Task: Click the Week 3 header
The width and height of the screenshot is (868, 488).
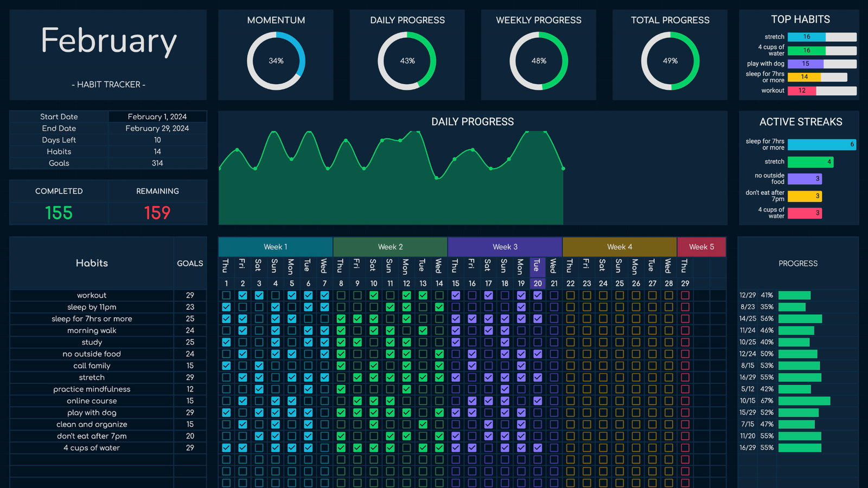Action: point(505,247)
